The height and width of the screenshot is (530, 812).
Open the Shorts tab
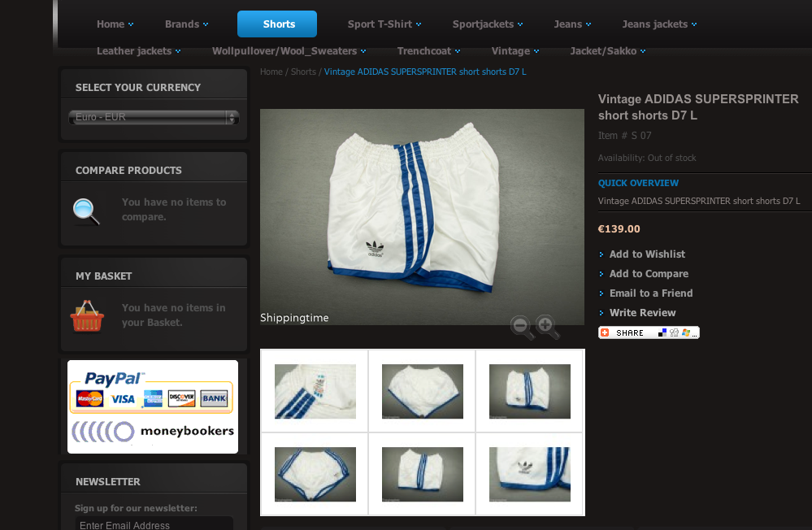click(x=277, y=24)
